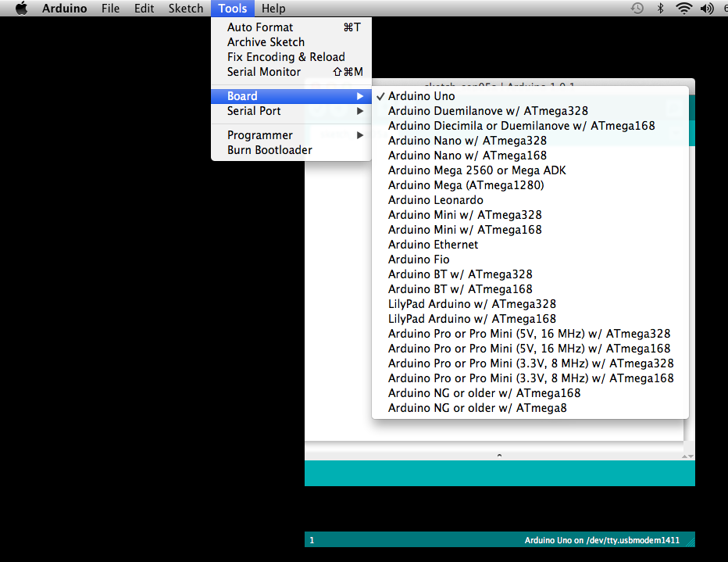Click the Board submenu arrow
The image size is (728, 562).
click(361, 95)
